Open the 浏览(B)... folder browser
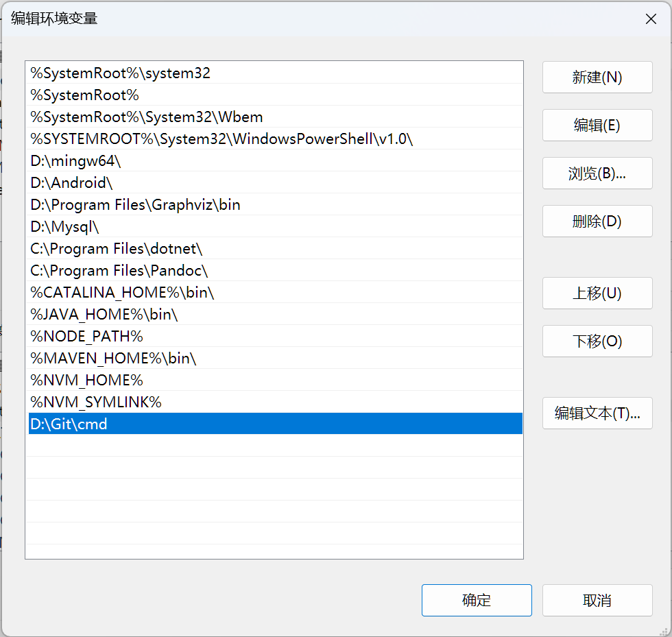 597,173
